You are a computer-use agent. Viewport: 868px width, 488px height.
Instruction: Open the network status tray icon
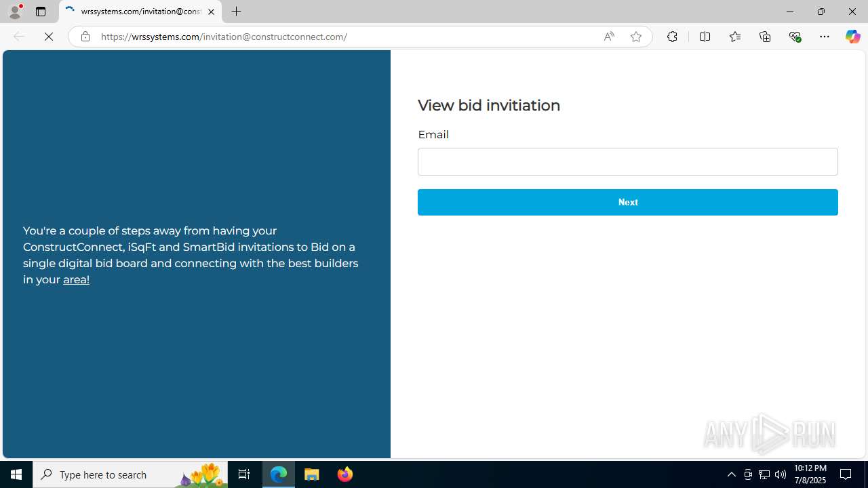click(764, 474)
